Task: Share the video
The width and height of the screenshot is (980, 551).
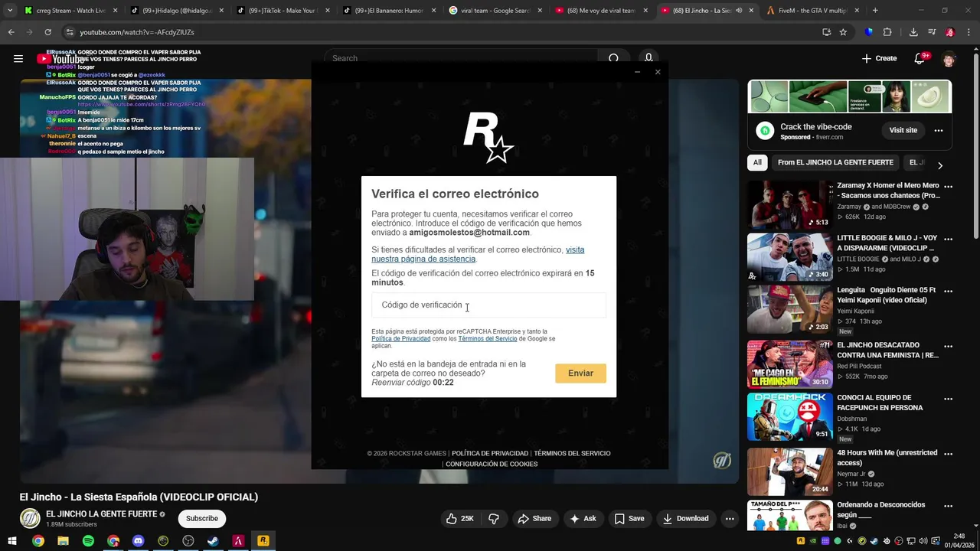Action: tap(534, 518)
